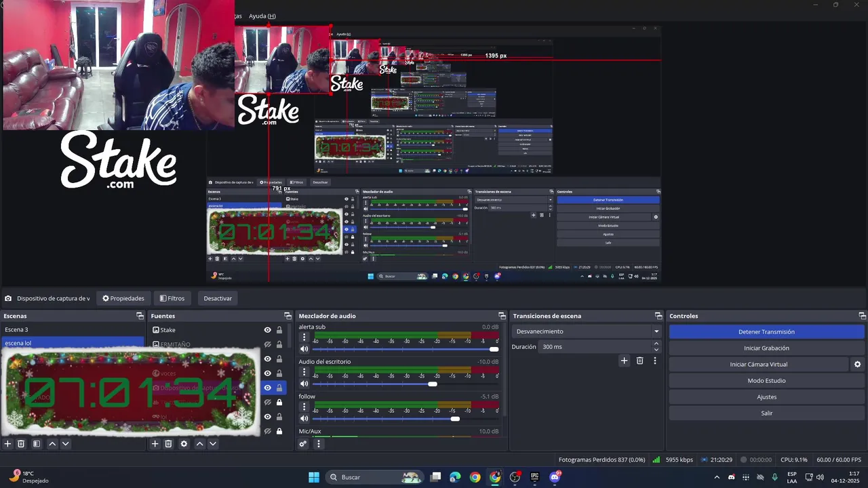Mute the follow audio channel
The image size is (868, 488).
[304, 418]
